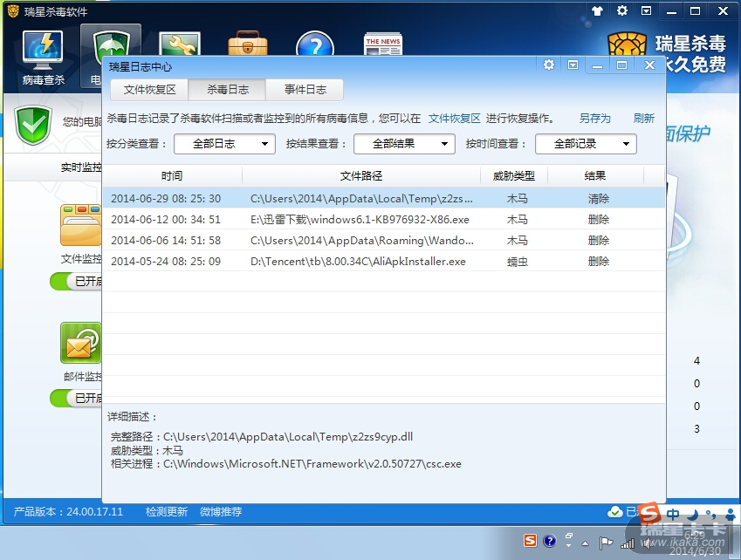Image resolution: width=741 pixels, height=560 pixels.
Task: Click the shirt skin icon in title bar
Action: (x=598, y=10)
